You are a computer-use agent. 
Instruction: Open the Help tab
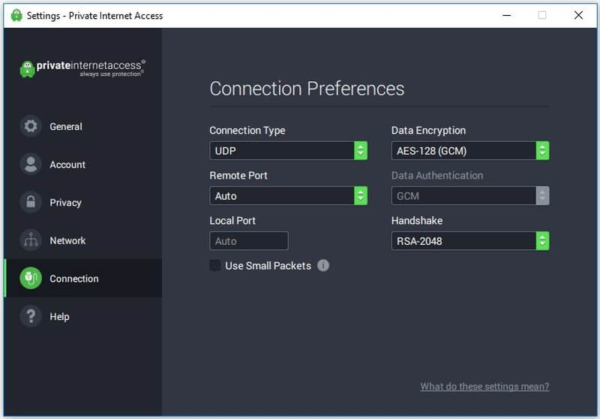point(83,316)
